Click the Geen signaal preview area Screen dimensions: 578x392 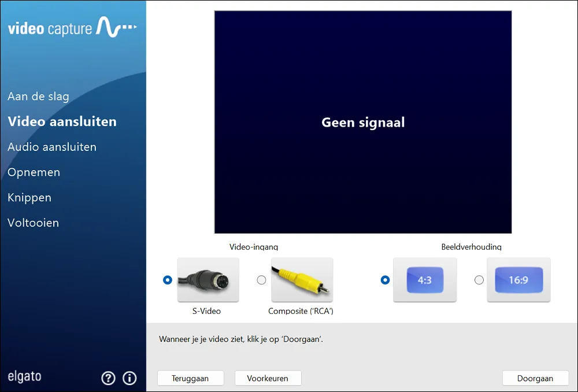[363, 122]
